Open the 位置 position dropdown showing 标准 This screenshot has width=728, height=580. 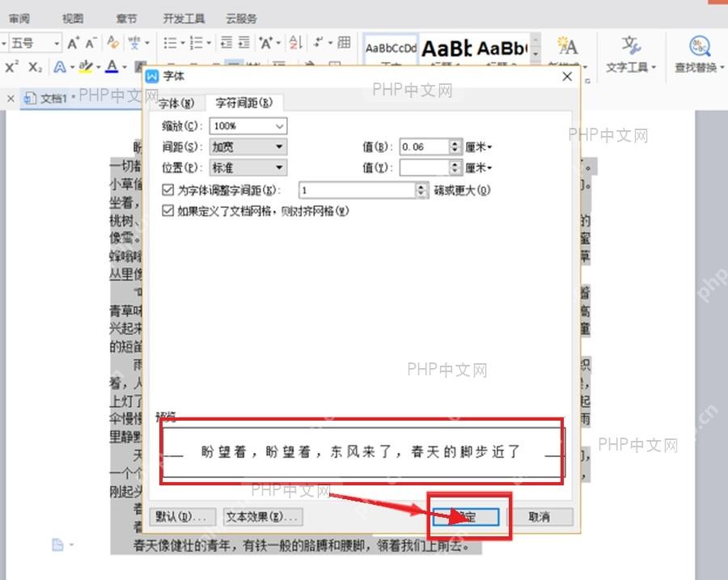(x=248, y=167)
